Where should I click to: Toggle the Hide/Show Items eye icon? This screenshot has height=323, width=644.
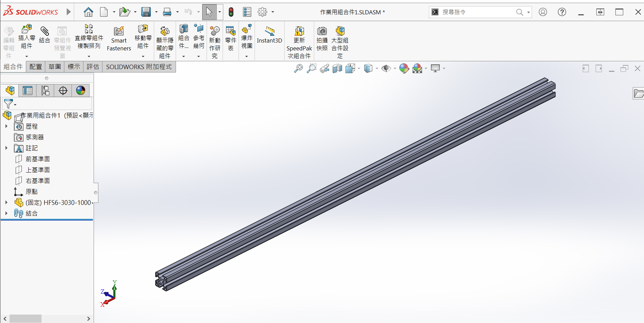pos(386,68)
